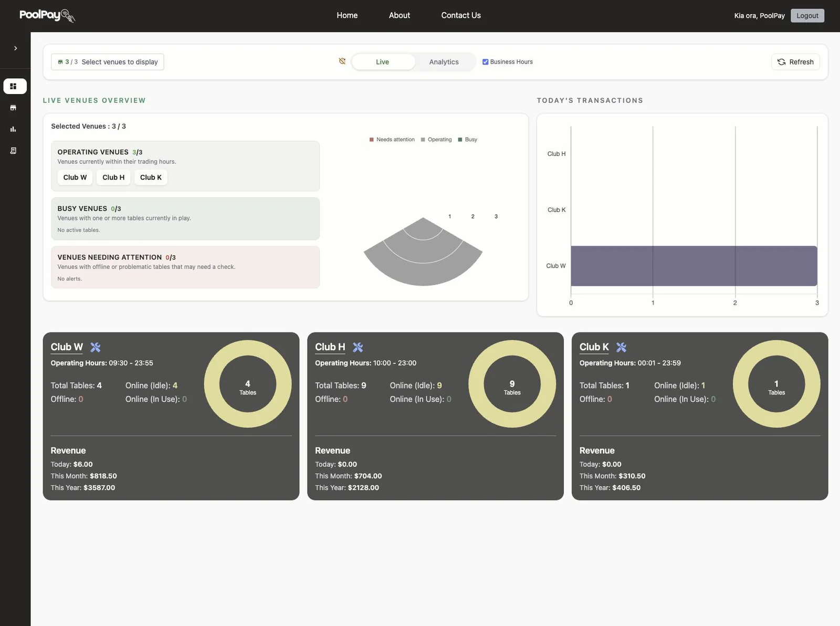Screen dimensions: 840x626
Task: Click the Club K Operating Hours text
Action: (x=630, y=363)
